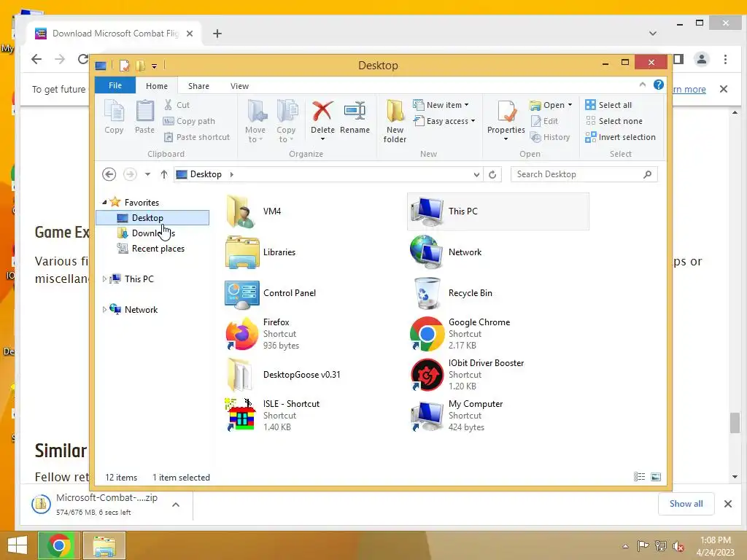Click History in the Open group
Screen dimensions: 747x560
tap(550, 137)
